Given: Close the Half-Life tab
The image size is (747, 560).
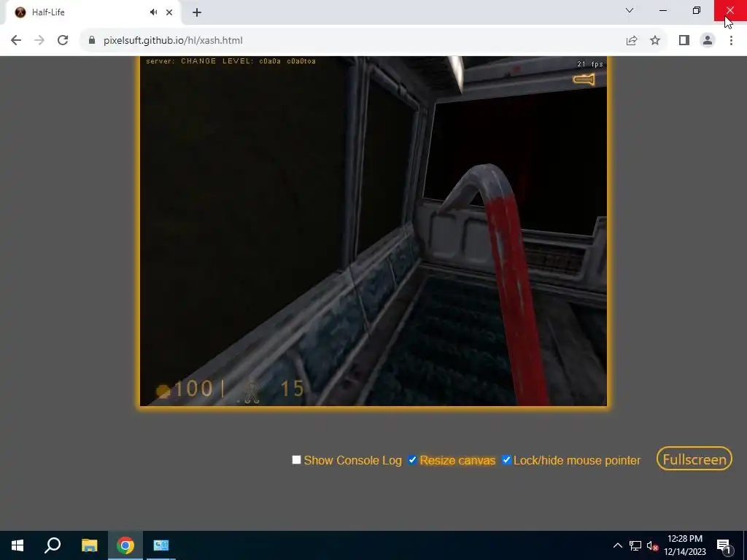Looking at the screenshot, I should [169, 12].
